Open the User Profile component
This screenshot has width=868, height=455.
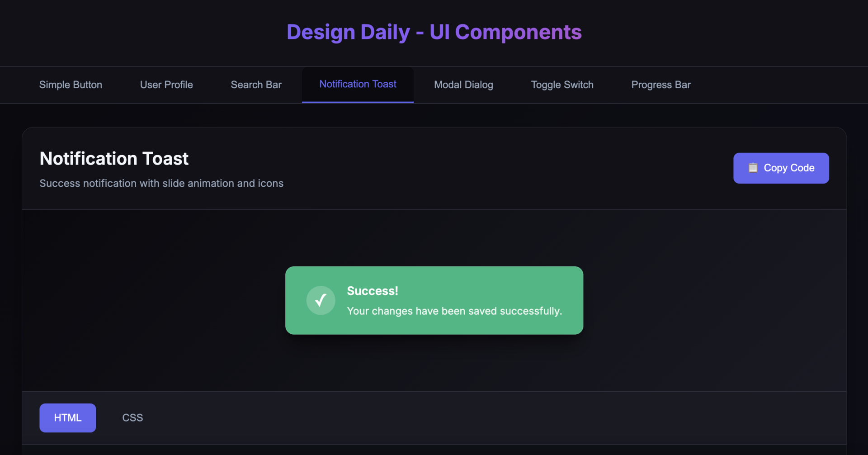click(166, 85)
